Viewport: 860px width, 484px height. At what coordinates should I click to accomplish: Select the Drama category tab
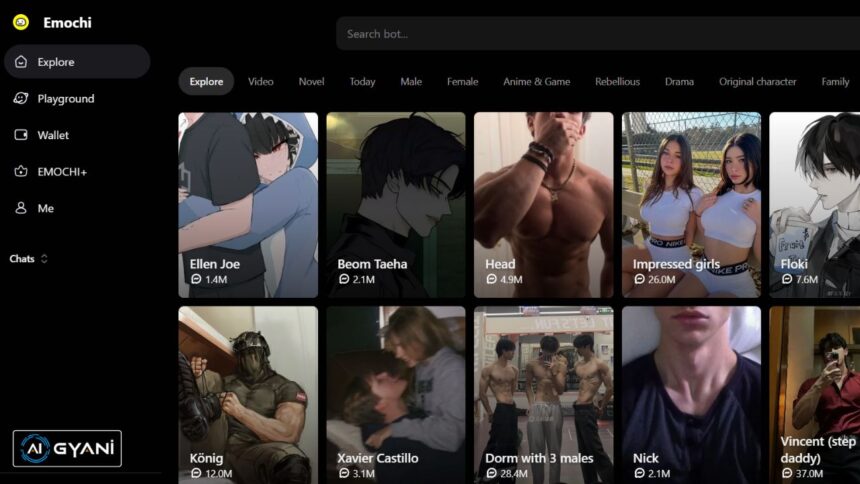click(x=679, y=82)
